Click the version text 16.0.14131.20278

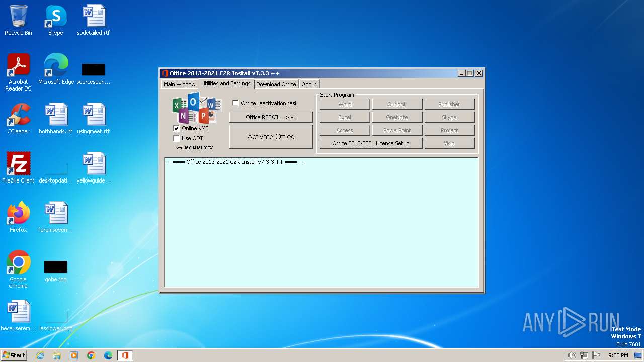pyautogui.click(x=195, y=148)
